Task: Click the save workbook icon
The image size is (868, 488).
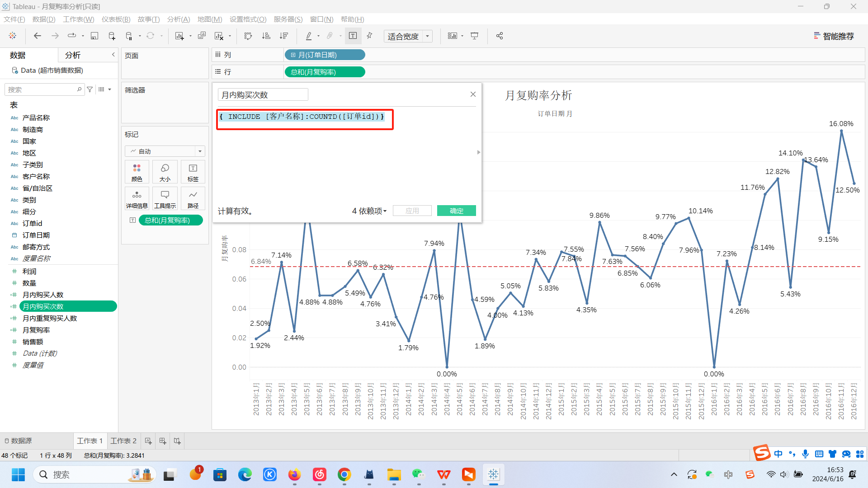Action: (94, 36)
